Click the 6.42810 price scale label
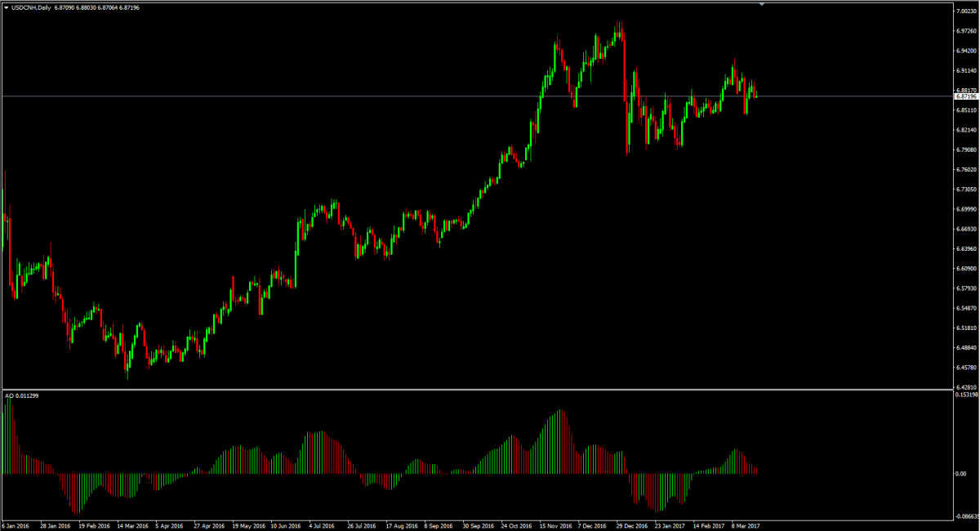The image size is (980, 531). point(966,387)
